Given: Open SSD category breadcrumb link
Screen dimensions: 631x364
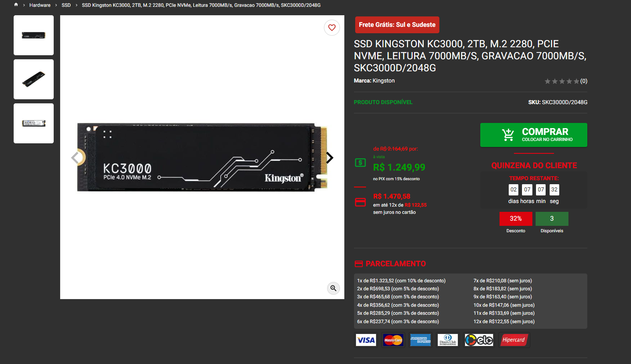Looking at the screenshot, I should tap(66, 5).
